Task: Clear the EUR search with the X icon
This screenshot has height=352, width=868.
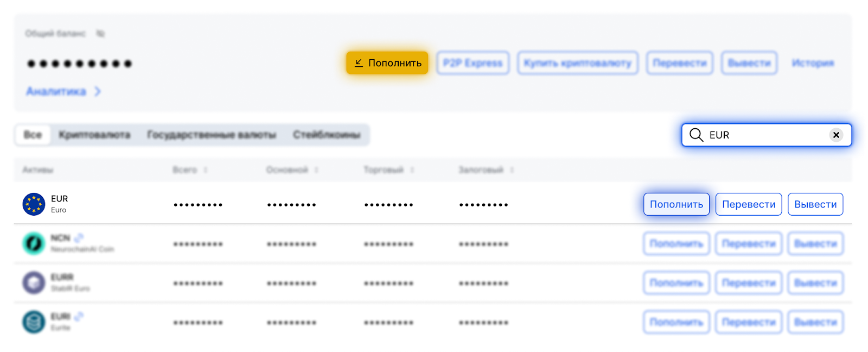Action: click(x=836, y=135)
